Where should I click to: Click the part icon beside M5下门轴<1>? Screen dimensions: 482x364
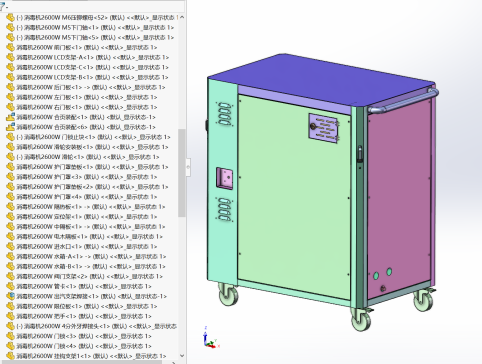click(x=10, y=27)
